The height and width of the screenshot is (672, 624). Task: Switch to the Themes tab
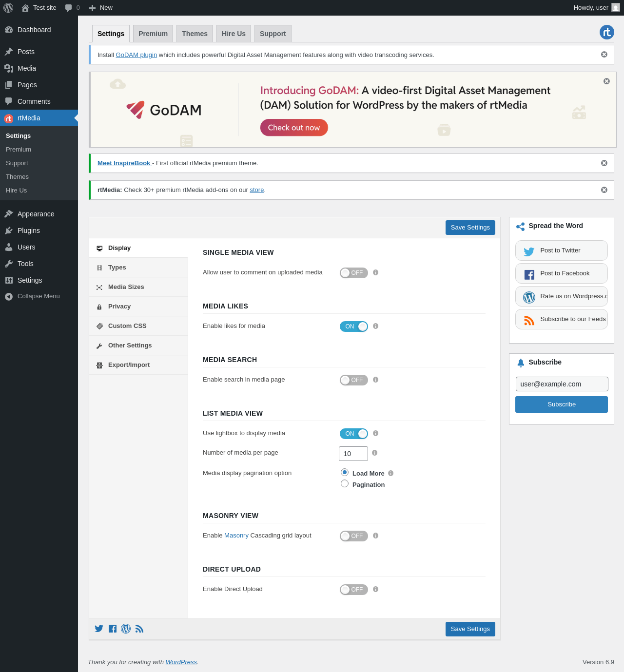195,34
